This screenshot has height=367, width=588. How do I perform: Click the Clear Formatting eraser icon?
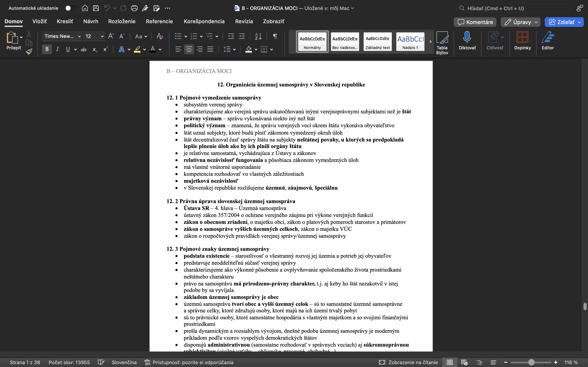[x=160, y=36]
